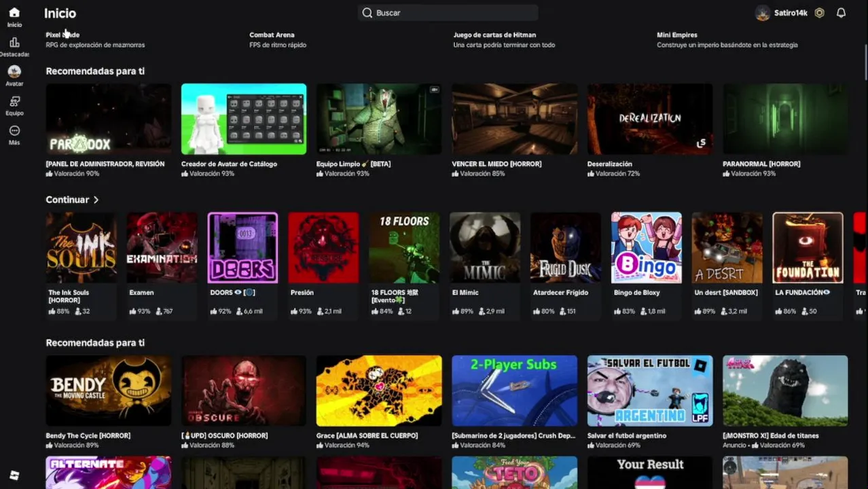Click 'Deserealización' game title text

coord(609,164)
